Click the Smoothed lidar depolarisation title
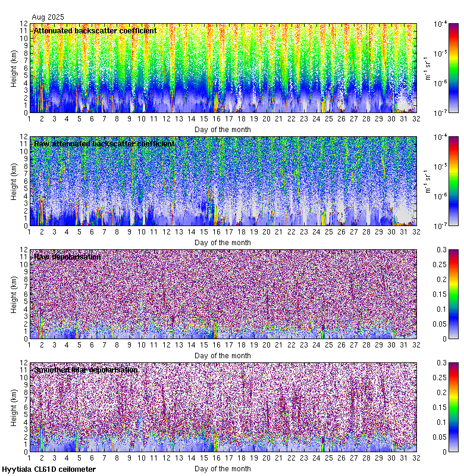464x476 pixels. click(x=86, y=369)
